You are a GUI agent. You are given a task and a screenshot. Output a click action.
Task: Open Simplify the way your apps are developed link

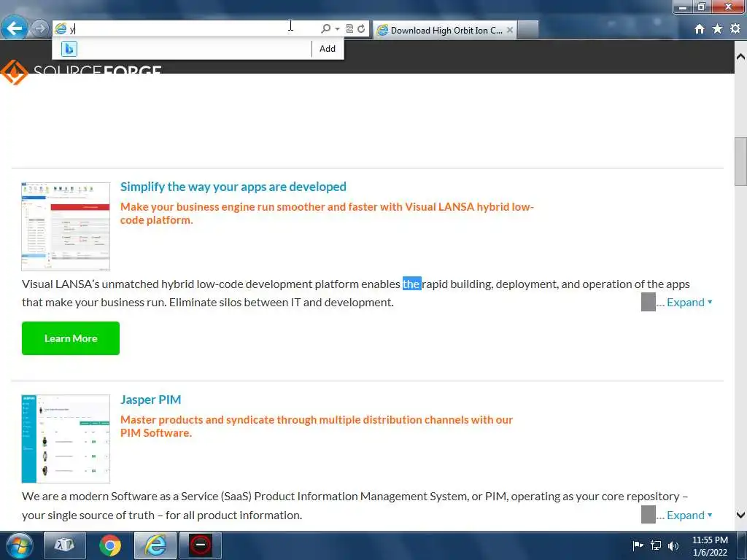pyautogui.click(x=233, y=187)
